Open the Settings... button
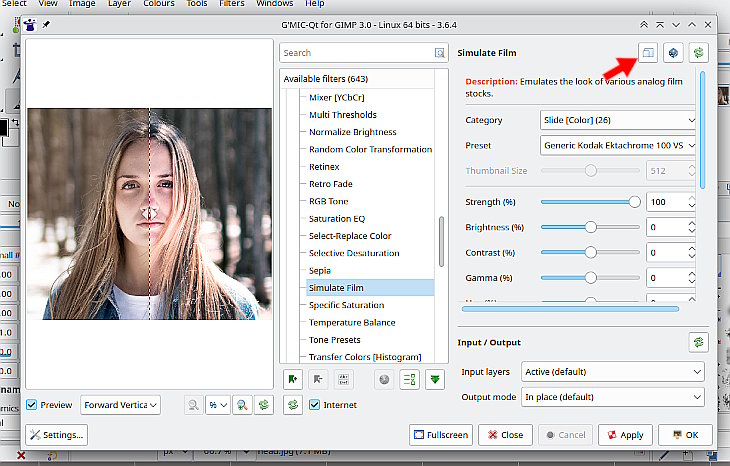 coord(57,435)
